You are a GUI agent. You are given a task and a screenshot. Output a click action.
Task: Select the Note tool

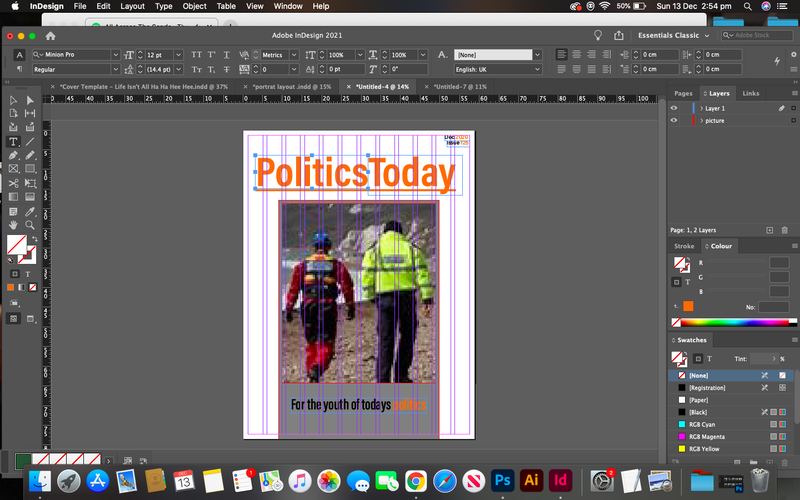click(x=13, y=211)
